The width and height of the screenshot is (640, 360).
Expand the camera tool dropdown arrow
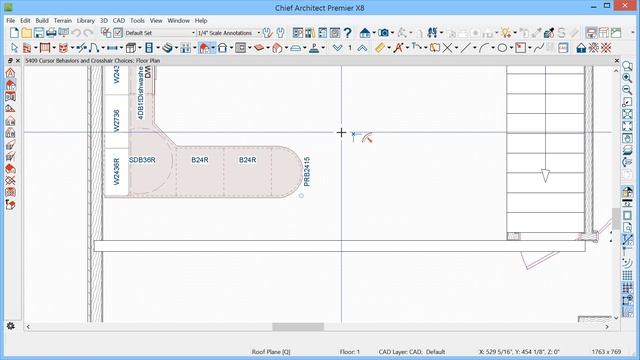point(392,33)
